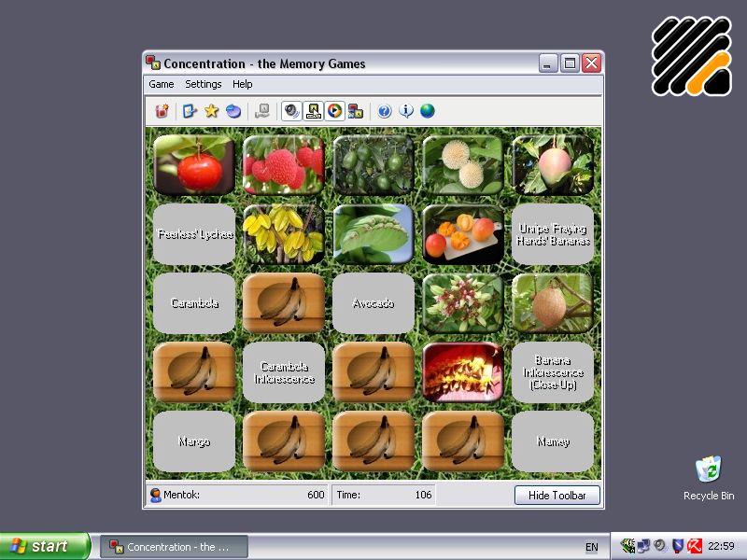Click the info speech bubble icon
The height and width of the screenshot is (560, 747).
[406, 111]
